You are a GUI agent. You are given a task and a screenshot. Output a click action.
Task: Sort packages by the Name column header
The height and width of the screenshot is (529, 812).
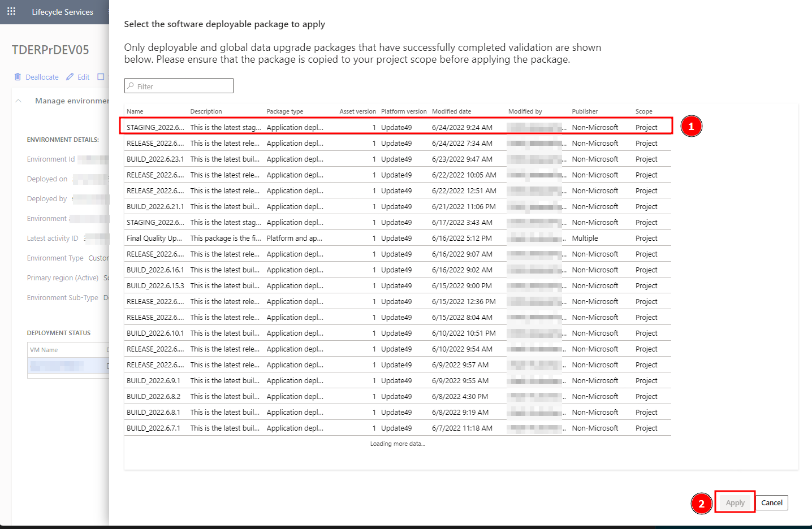click(x=134, y=111)
